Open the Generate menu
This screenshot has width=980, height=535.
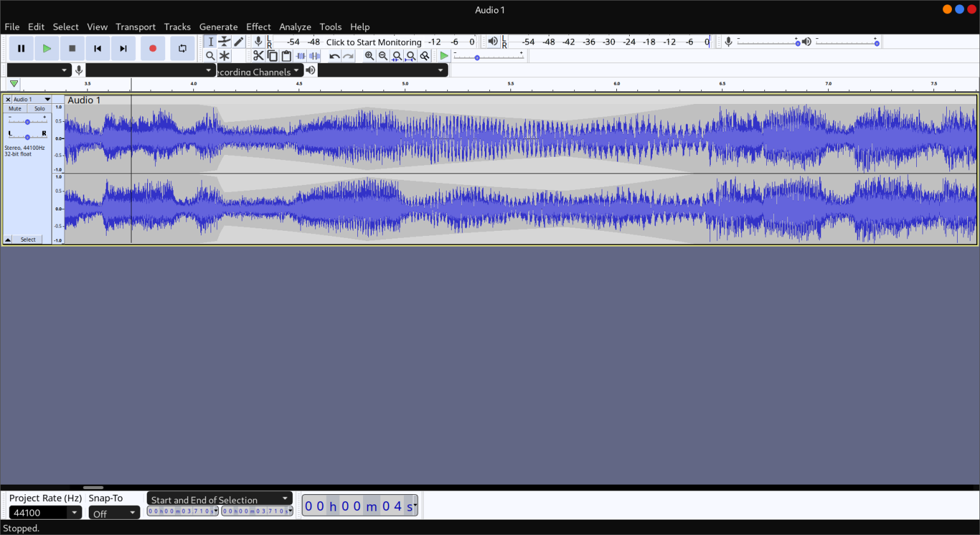point(219,27)
